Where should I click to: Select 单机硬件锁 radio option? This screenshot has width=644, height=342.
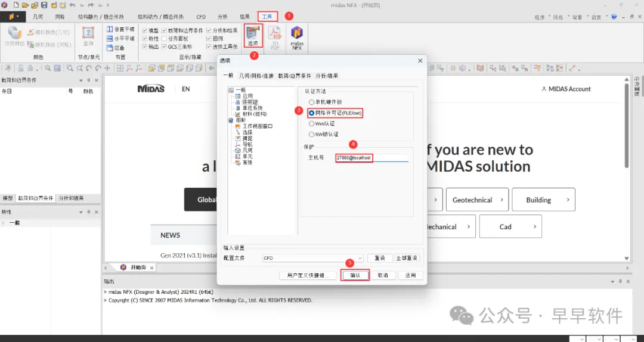pyautogui.click(x=311, y=102)
